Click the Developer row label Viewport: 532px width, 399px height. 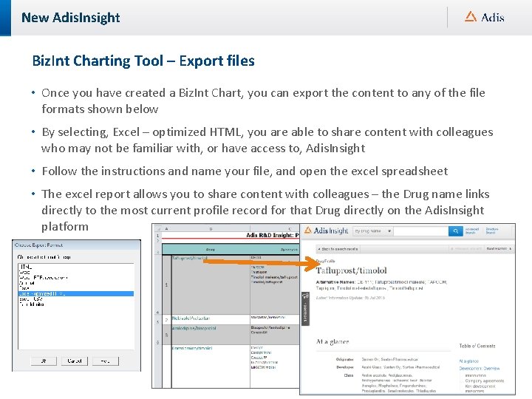pyautogui.click(x=345, y=367)
